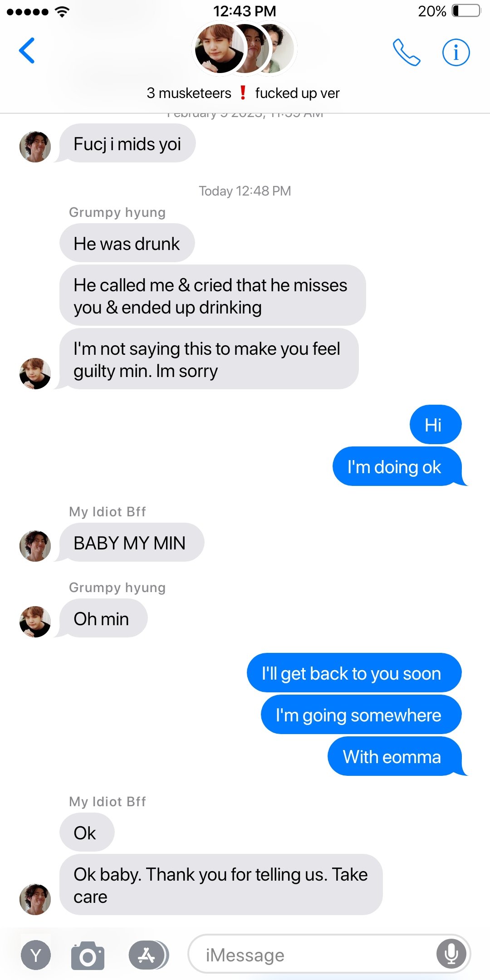The height and width of the screenshot is (980, 490).
Task: Tap the battery indicator icon
Action: (x=466, y=11)
